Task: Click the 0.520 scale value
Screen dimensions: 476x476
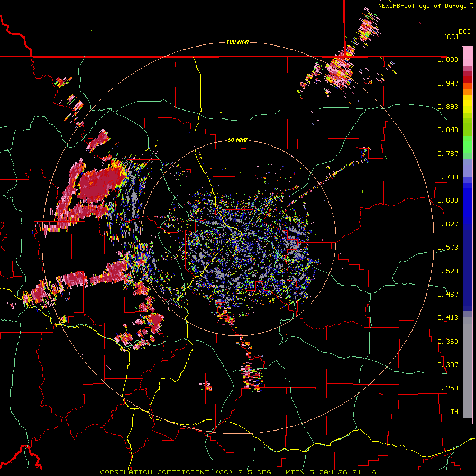Action: [448, 271]
